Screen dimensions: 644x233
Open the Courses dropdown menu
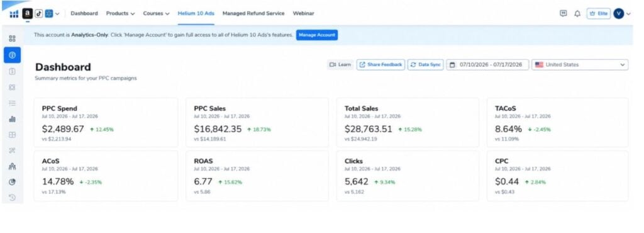(156, 14)
